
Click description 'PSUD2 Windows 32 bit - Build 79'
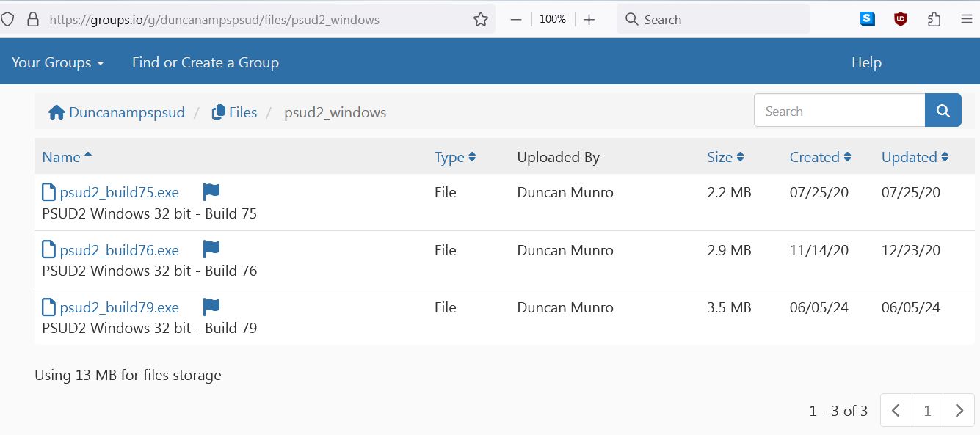(150, 329)
